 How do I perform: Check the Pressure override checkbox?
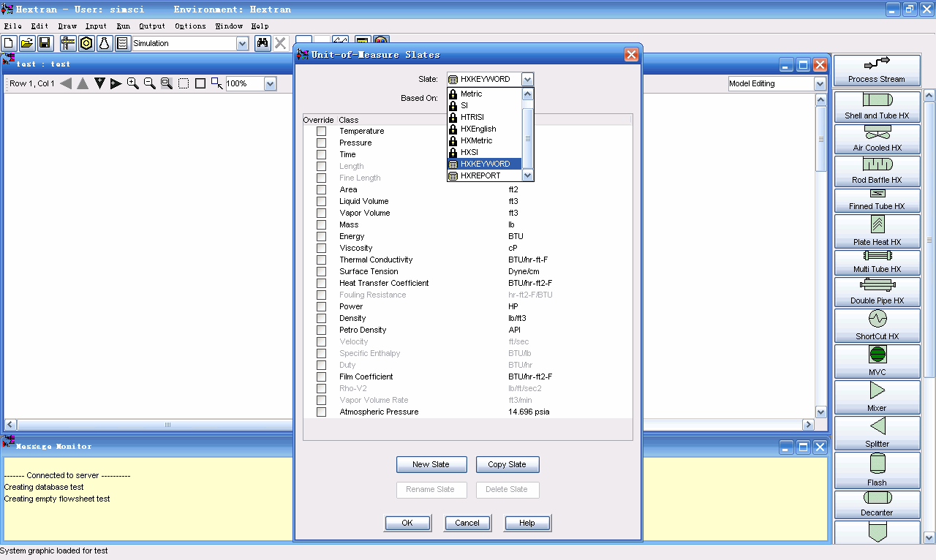click(x=321, y=143)
